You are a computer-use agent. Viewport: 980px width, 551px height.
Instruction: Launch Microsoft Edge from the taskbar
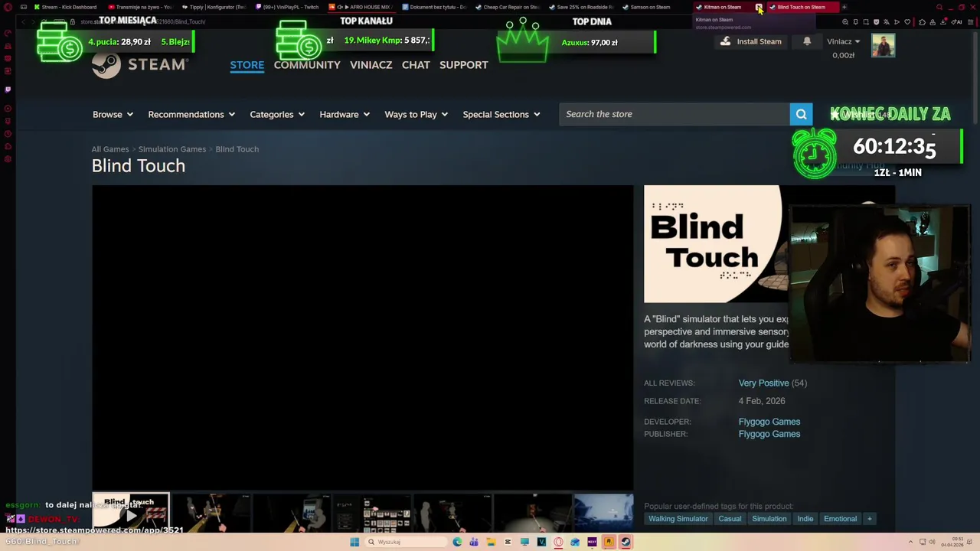pos(457,542)
